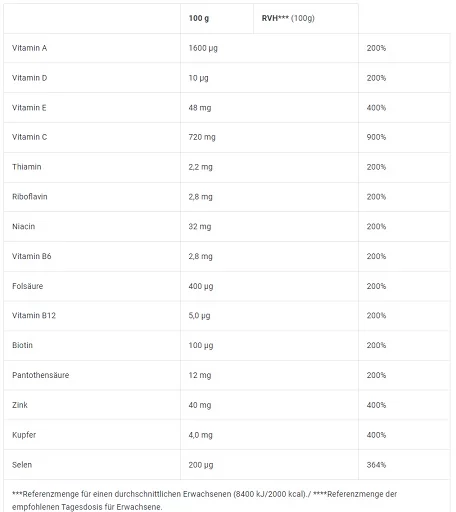The image size is (456, 512).
Task: Select the Thiamin row label
Action: click(x=27, y=167)
